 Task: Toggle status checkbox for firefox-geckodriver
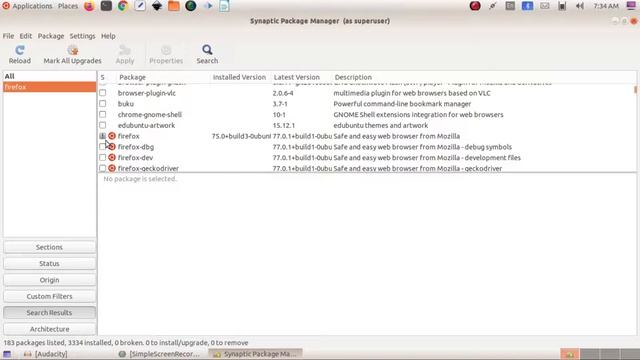pos(102,168)
